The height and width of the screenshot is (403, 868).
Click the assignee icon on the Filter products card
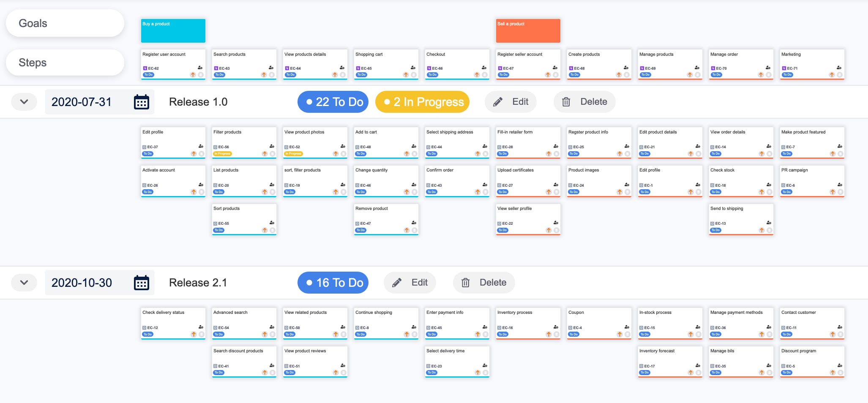tap(272, 147)
